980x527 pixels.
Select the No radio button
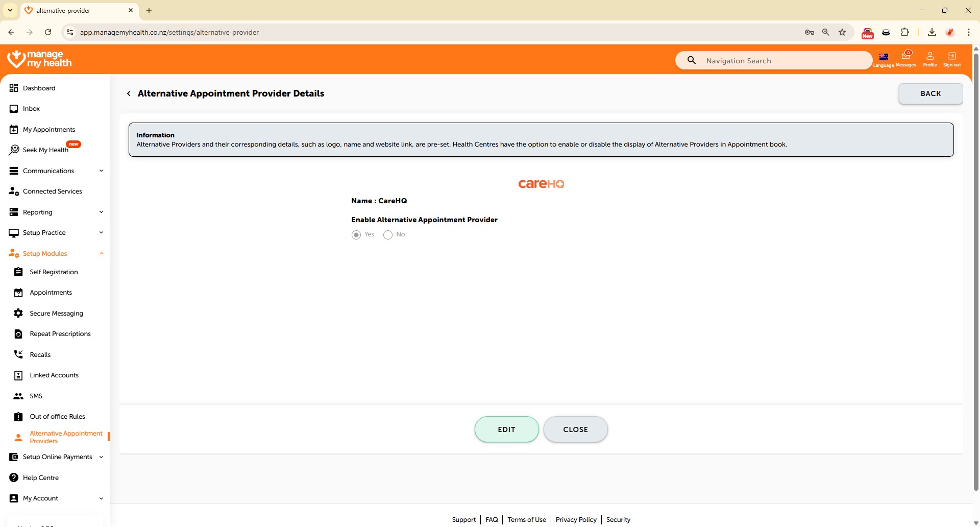click(x=388, y=235)
